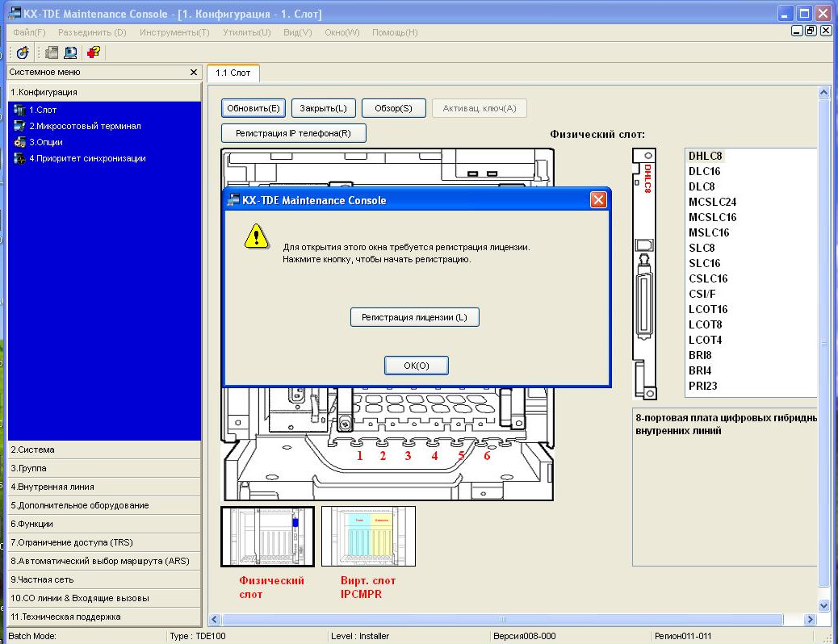This screenshot has width=838, height=644.
Task: Click the DHLC8 card image
Action: click(644, 274)
